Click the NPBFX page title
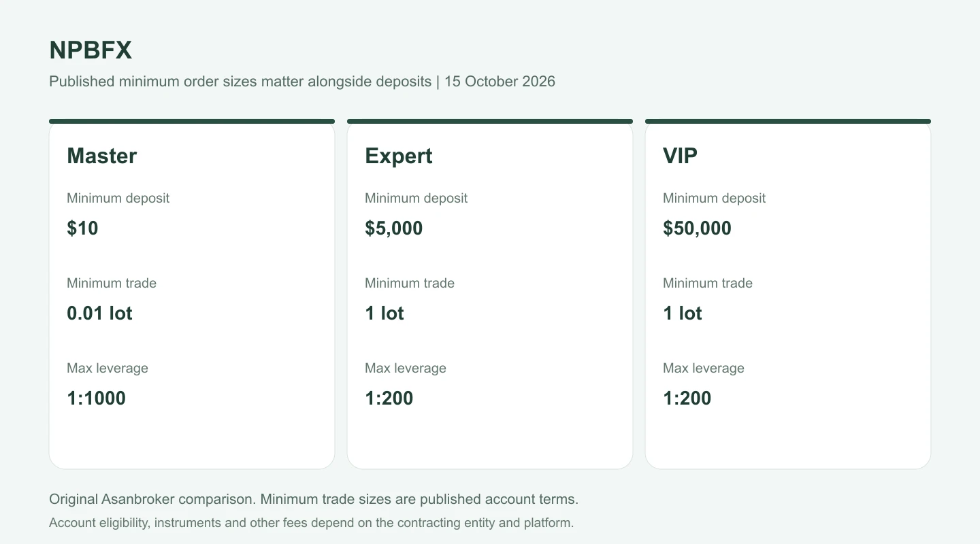The image size is (980, 544). [x=91, y=50]
